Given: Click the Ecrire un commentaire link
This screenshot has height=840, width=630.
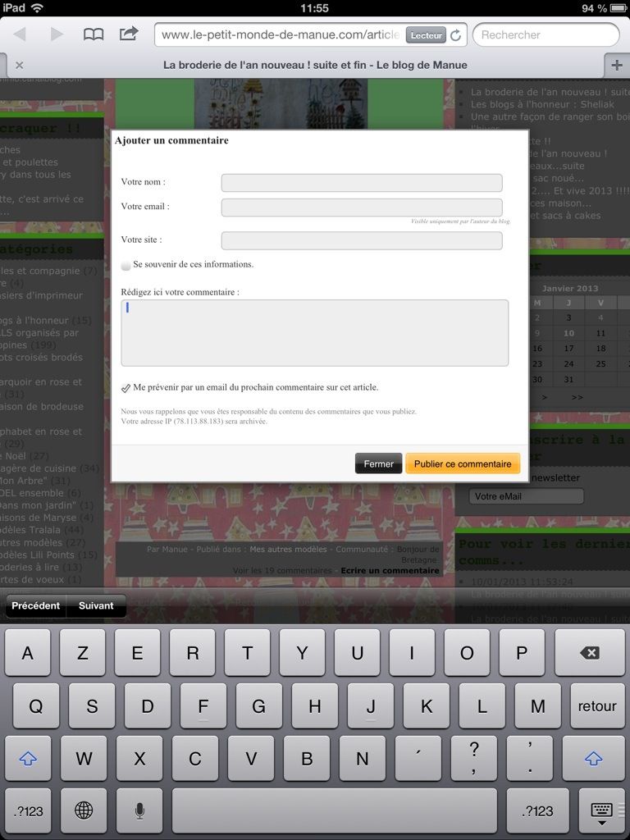Looking at the screenshot, I should click(x=390, y=571).
